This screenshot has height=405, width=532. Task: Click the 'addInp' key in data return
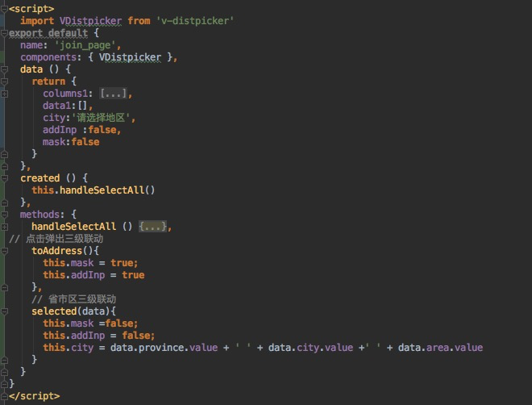tap(60, 130)
